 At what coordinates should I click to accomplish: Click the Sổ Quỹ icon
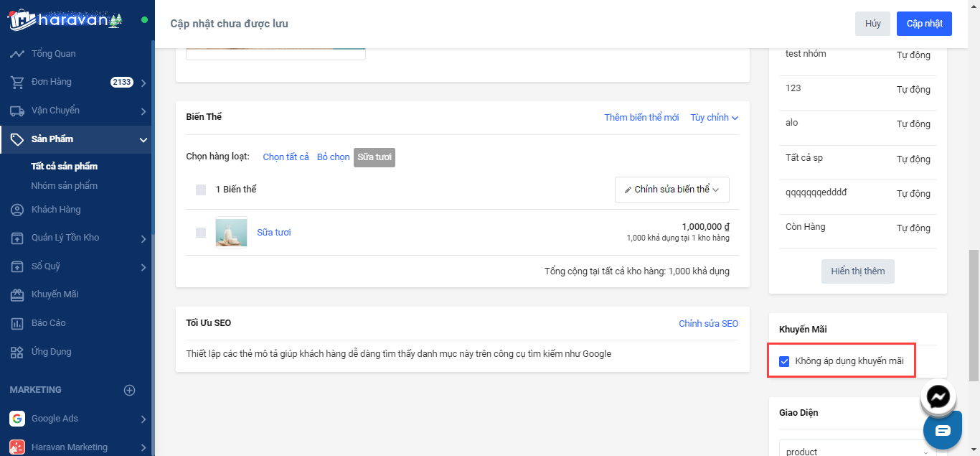tap(17, 266)
